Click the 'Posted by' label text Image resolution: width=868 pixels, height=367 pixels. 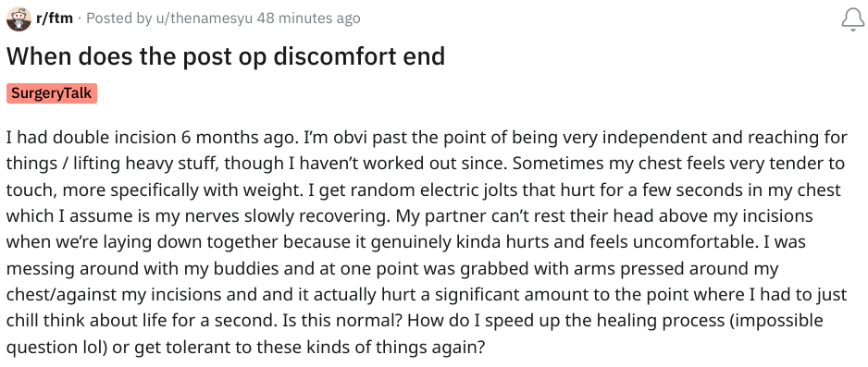tap(119, 18)
